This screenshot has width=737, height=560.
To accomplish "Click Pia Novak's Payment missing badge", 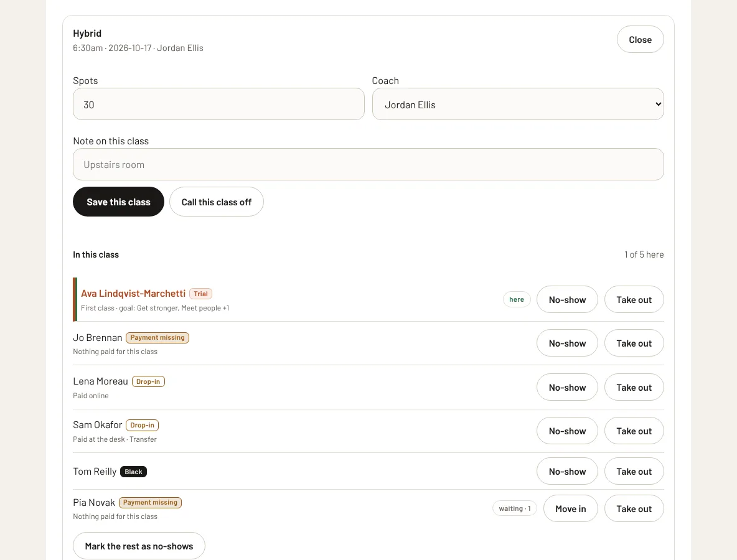I will click(x=151, y=502).
